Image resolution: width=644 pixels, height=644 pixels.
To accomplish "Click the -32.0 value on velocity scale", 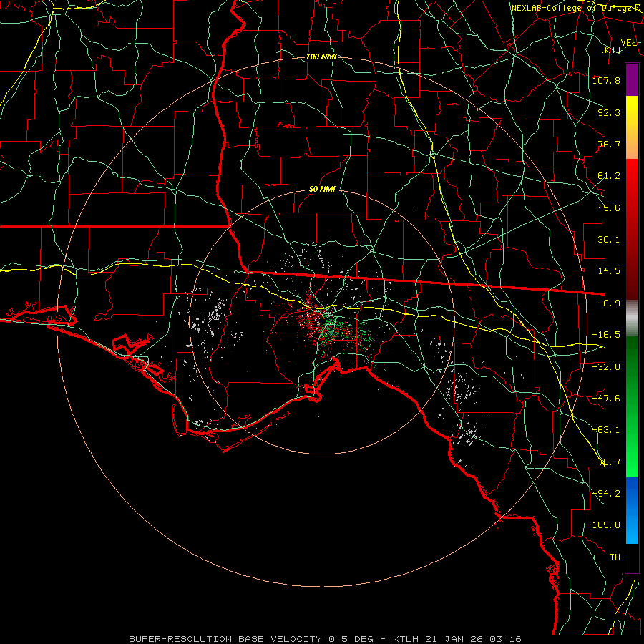I will click(x=606, y=367).
